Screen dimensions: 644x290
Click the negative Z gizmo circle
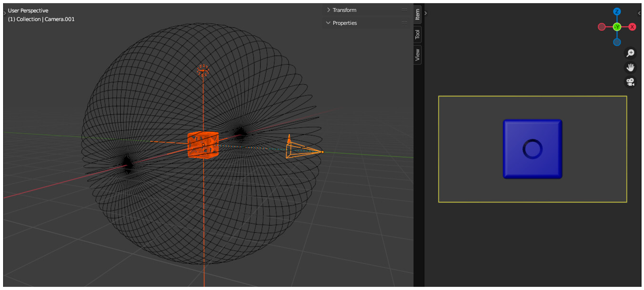click(617, 42)
